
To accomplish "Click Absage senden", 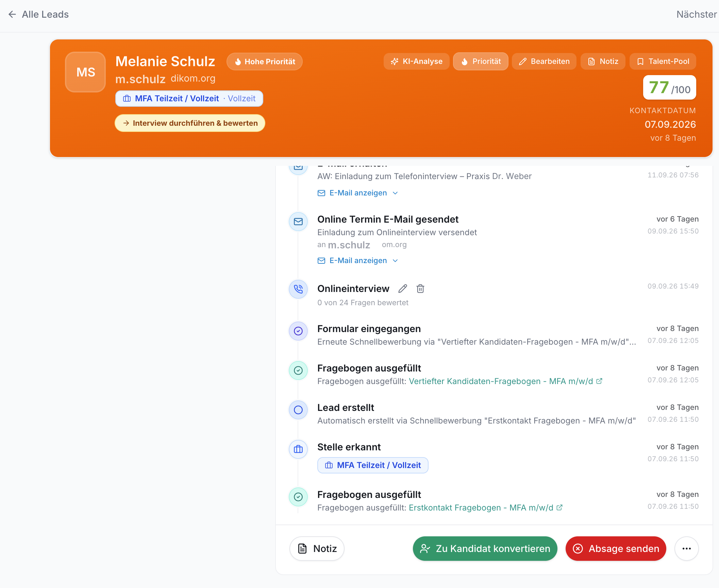I will (x=616, y=549).
